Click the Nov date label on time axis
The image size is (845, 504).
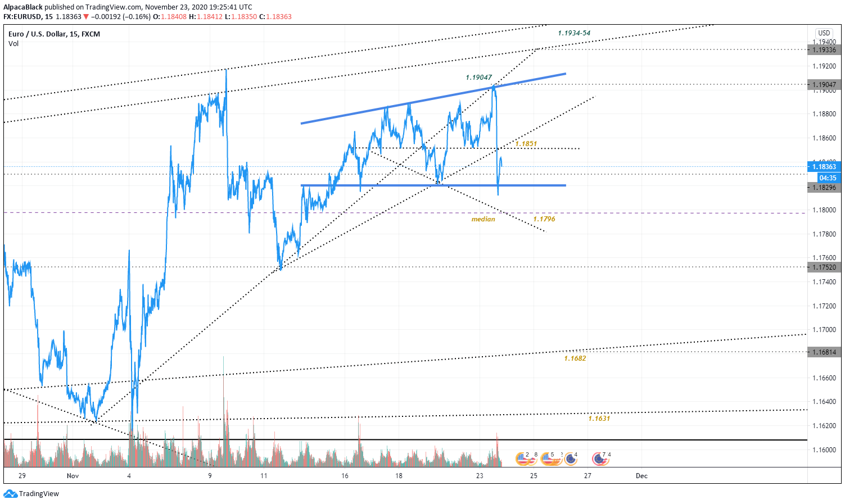(73, 476)
